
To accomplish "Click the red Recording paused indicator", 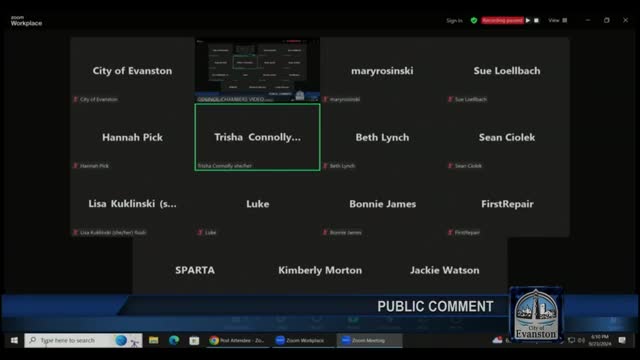I will coord(502,20).
